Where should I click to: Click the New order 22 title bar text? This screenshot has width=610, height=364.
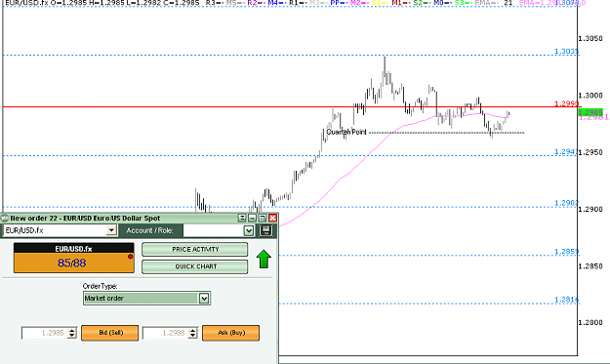(x=85, y=219)
